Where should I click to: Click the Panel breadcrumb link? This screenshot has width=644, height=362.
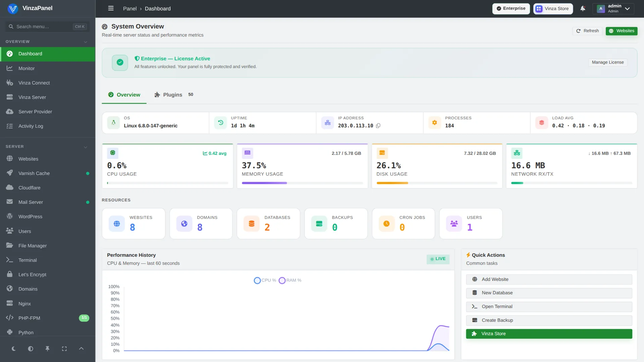click(x=130, y=9)
